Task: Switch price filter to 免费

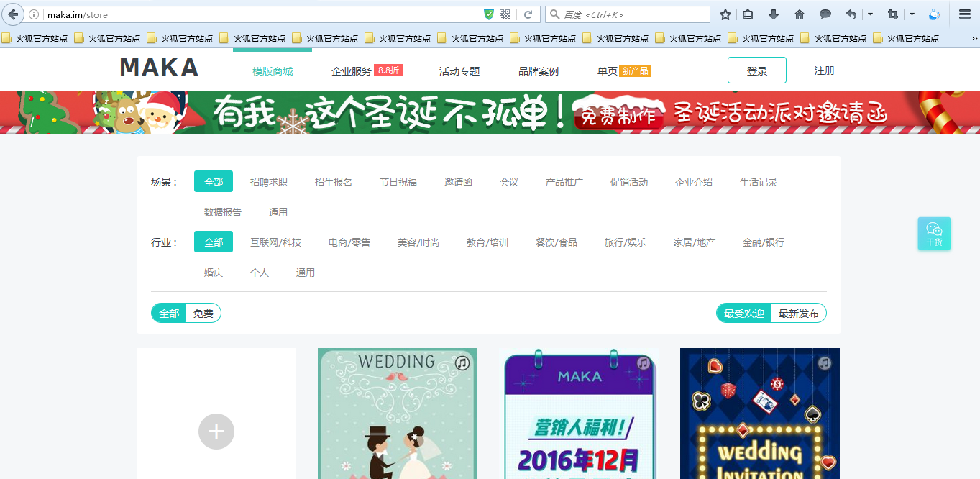Action: pyautogui.click(x=203, y=314)
